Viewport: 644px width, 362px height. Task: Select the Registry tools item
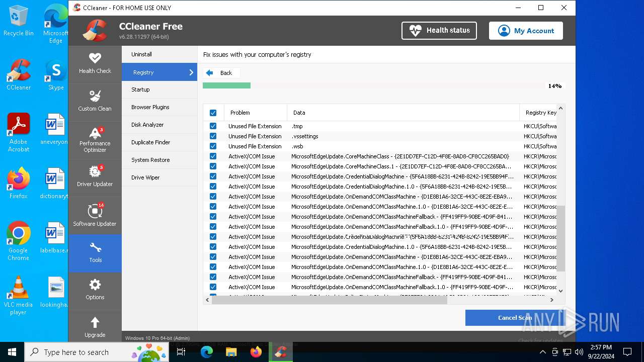click(159, 72)
